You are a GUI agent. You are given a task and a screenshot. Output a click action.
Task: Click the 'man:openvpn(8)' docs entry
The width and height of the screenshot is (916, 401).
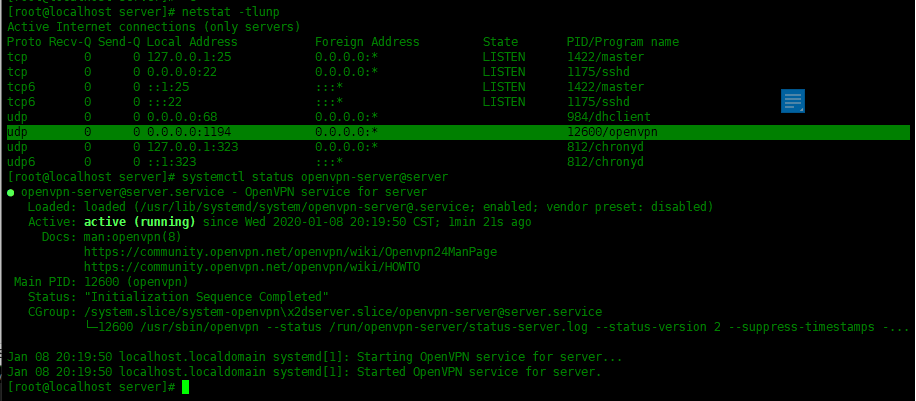tap(133, 237)
